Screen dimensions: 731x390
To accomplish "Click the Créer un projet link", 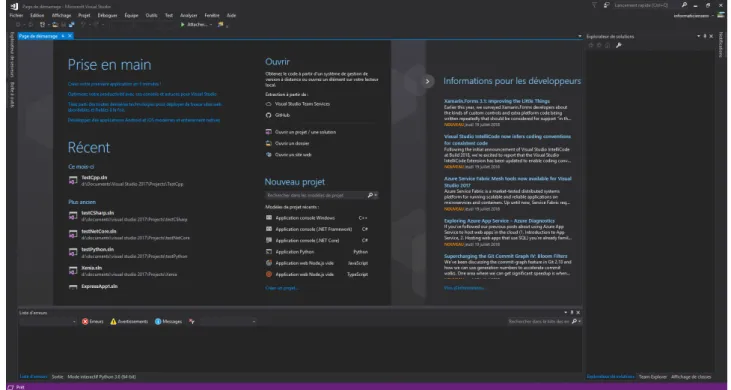I will pyautogui.click(x=282, y=288).
